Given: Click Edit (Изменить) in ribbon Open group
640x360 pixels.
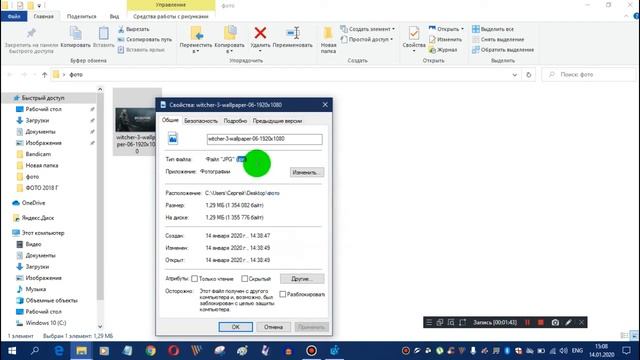Looking at the screenshot, I should (445, 40).
